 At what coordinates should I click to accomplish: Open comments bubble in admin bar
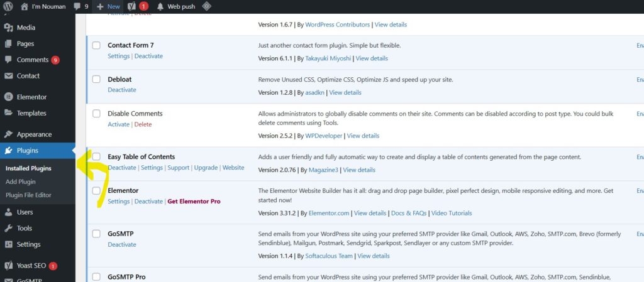pos(77,6)
